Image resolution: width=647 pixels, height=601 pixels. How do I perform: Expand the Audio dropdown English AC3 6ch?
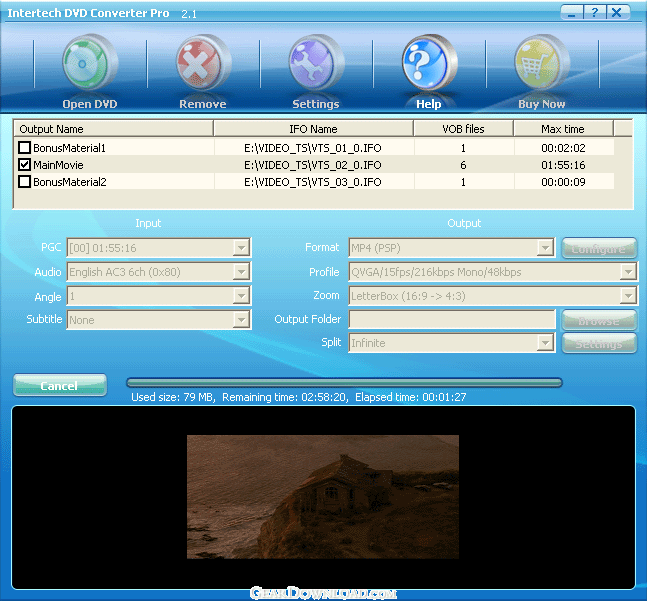tap(241, 272)
